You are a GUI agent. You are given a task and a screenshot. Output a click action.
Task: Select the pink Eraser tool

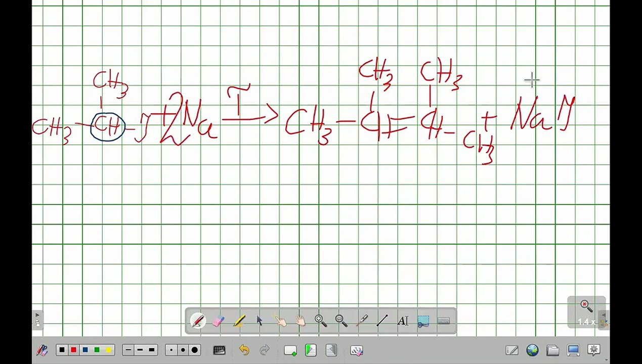tap(218, 321)
